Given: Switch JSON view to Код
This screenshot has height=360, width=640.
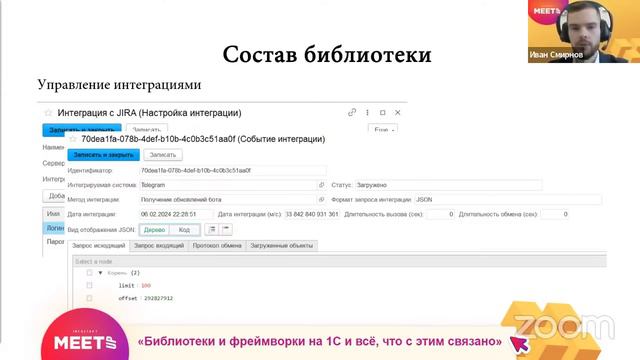Looking at the screenshot, I should (x=184, y=230).
